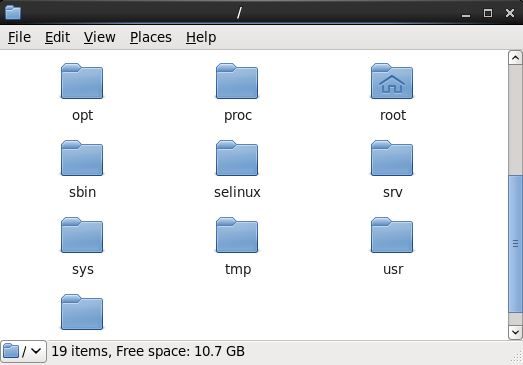The width and height of the screenshot is (523, 365).
Task: Select the usr folder icon
Action: (392, 235)
